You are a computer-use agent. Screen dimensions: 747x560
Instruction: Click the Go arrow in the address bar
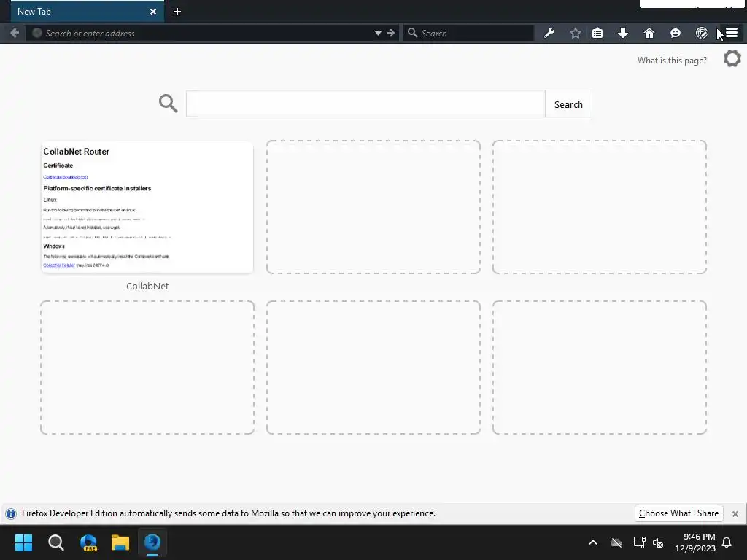click(391, 33)
